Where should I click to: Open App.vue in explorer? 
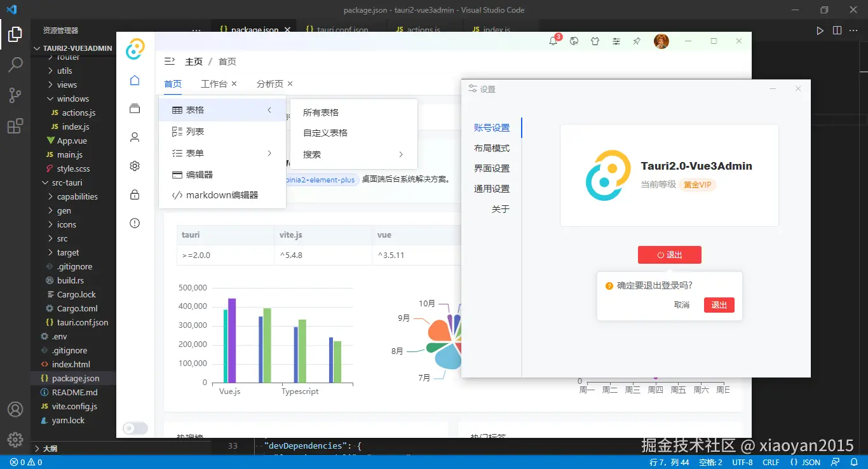click(x=73, y=140)
